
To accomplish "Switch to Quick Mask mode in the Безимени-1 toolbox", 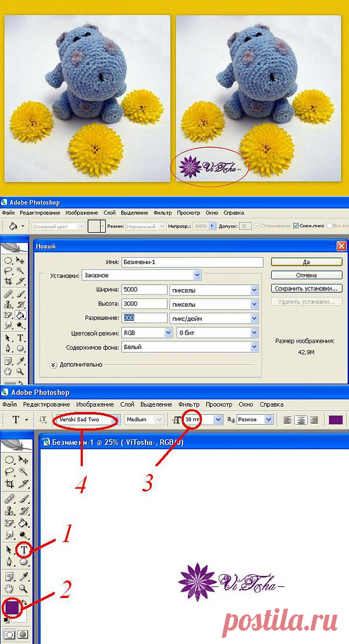I will point(23,635).
